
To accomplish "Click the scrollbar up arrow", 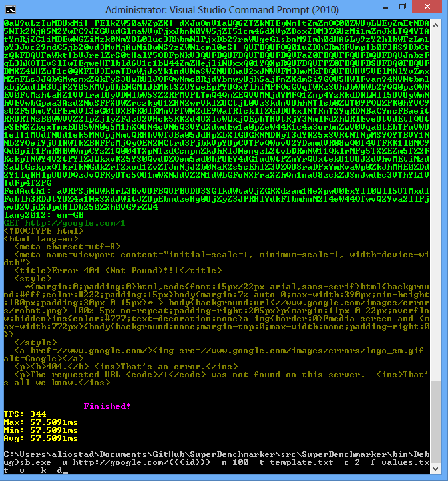I will pos(435,26).
